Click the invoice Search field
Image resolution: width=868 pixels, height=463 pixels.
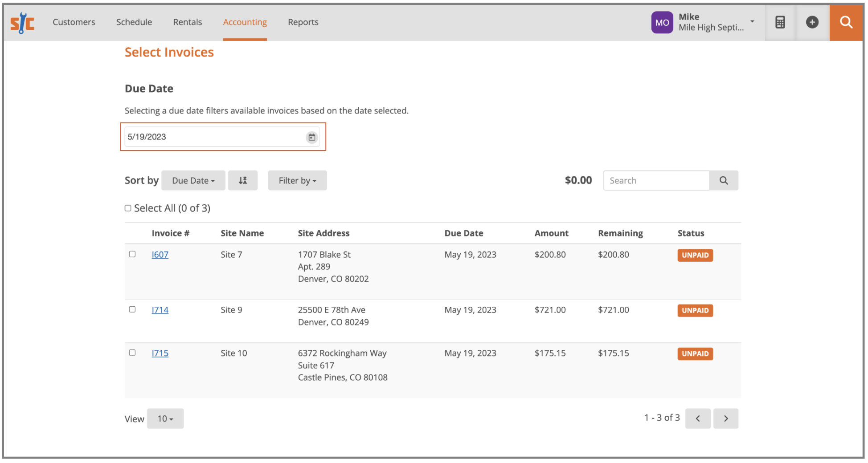pos(656,180)
